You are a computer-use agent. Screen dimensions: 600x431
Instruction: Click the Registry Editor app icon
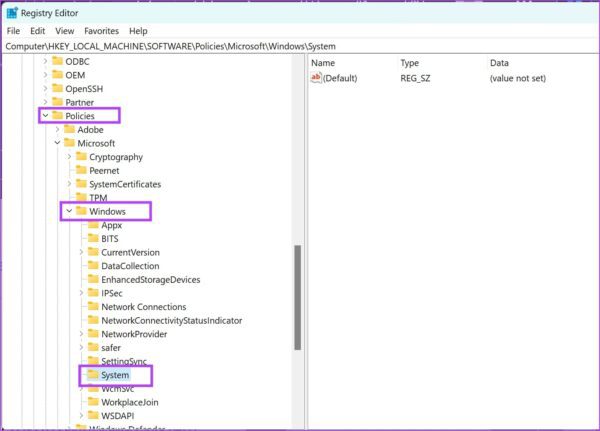point(12,13)
